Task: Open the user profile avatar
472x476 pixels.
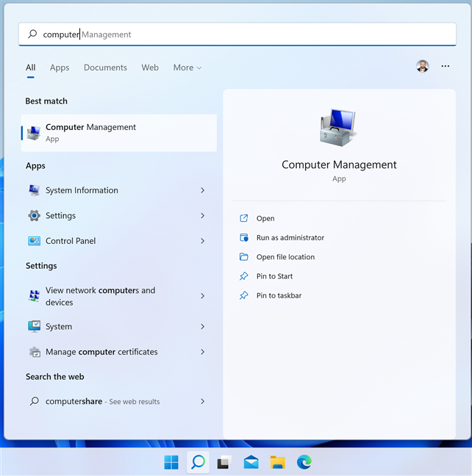Action: coord(423,66)
